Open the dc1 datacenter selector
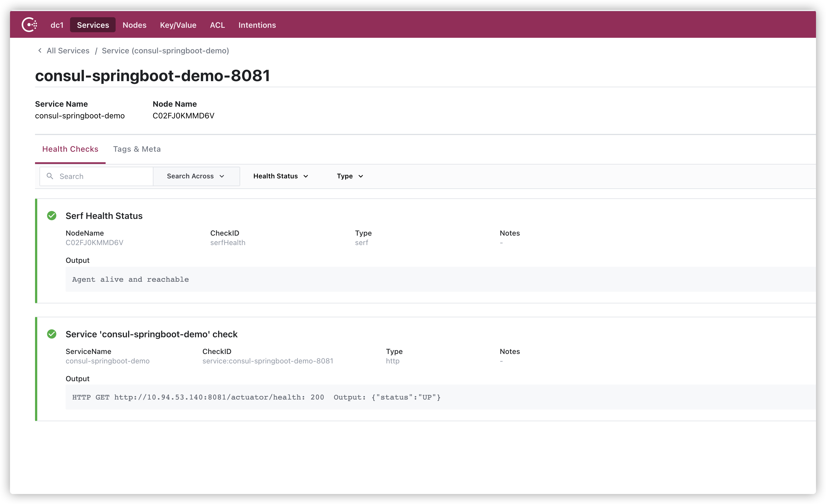Viewport: 826px width, 504px height. click(x=57, y=25)
